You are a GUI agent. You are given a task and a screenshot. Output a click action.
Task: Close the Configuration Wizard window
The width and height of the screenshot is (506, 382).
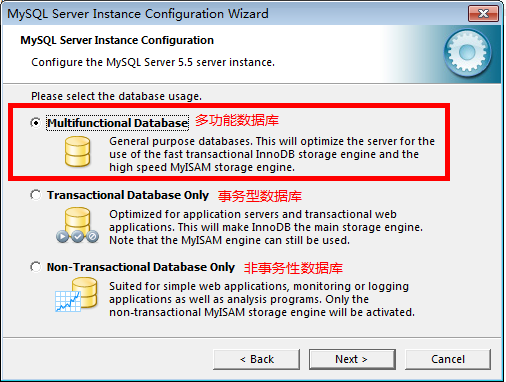[x=483, y=14]
